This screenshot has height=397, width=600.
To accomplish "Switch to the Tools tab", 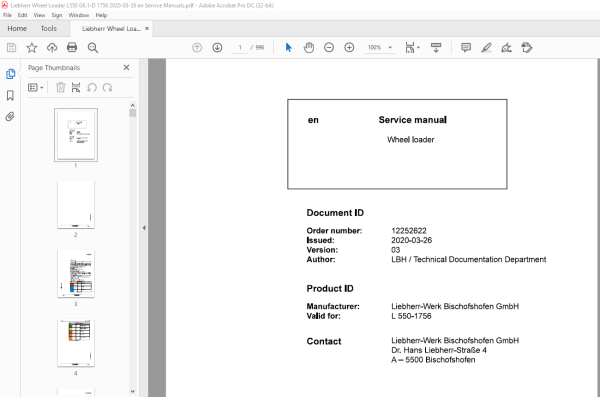I will [x=49, y=29].
